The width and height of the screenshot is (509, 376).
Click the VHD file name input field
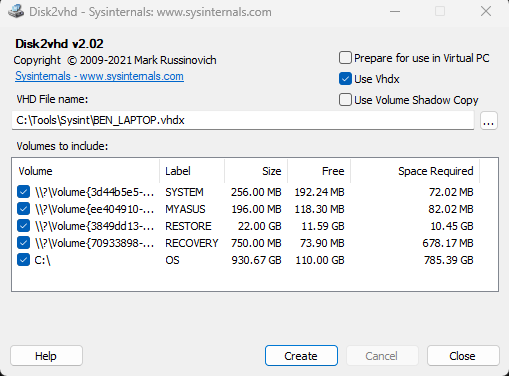tap(243, 120)
